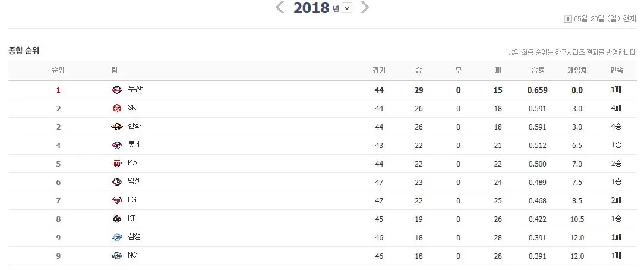Image resolution: width=644 pixels, height=270 pixels.
Task: Click the Nexen (넥센) team logo
Action: (117, 182)
